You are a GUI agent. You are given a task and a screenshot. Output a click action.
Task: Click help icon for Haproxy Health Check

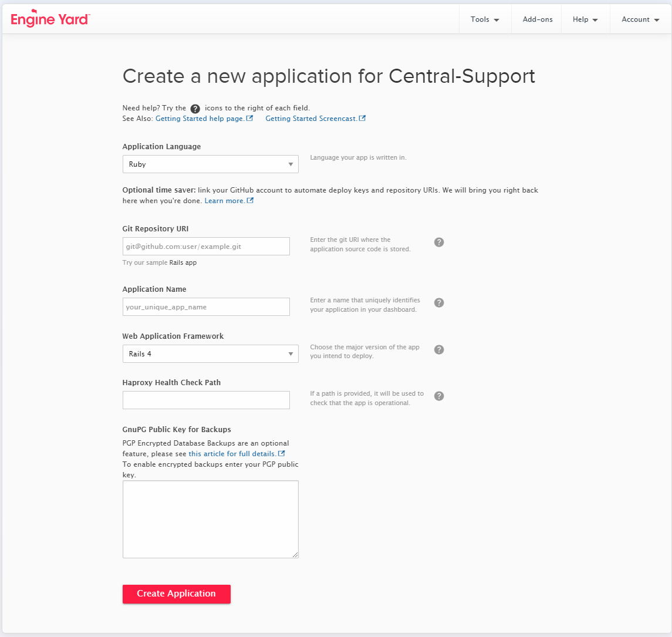pos(439,396)
